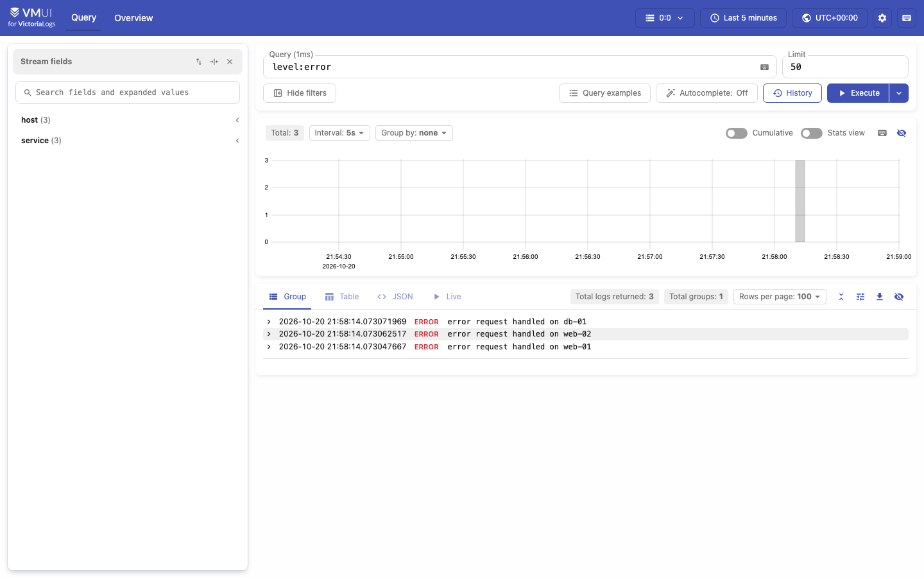
Task: Toggle the Stats view switch
Action: [x=812, y=133]
